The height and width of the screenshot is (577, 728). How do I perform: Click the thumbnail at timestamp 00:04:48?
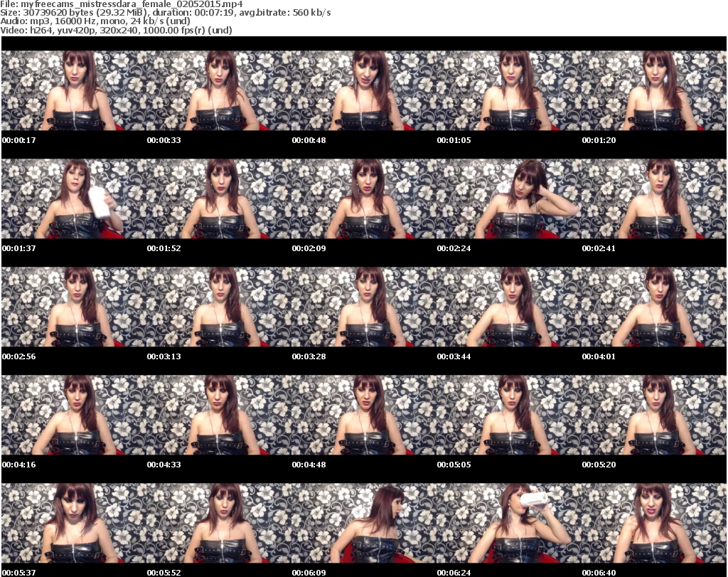363,415
